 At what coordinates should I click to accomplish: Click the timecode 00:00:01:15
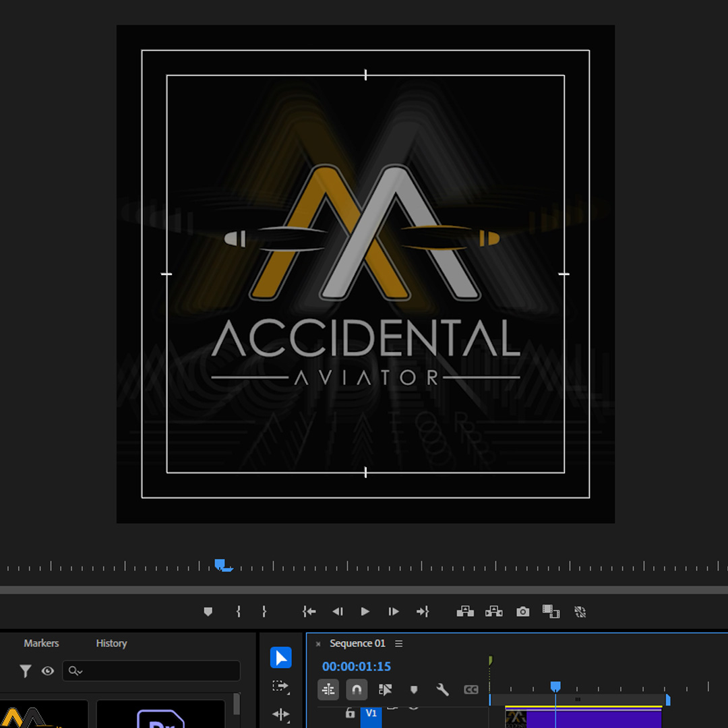point(357,667)
